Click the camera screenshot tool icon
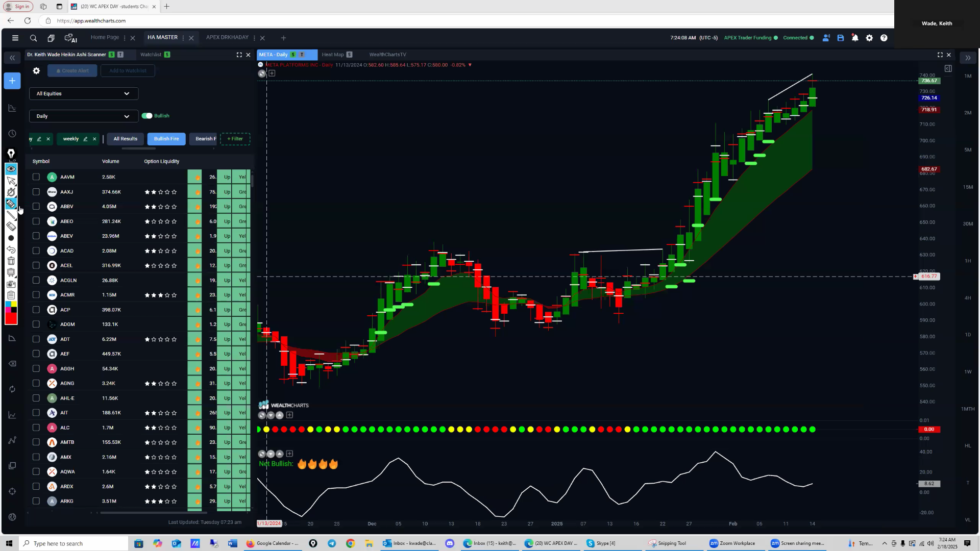Viewport: 980px width, 551px height. [x=11, y=284]
